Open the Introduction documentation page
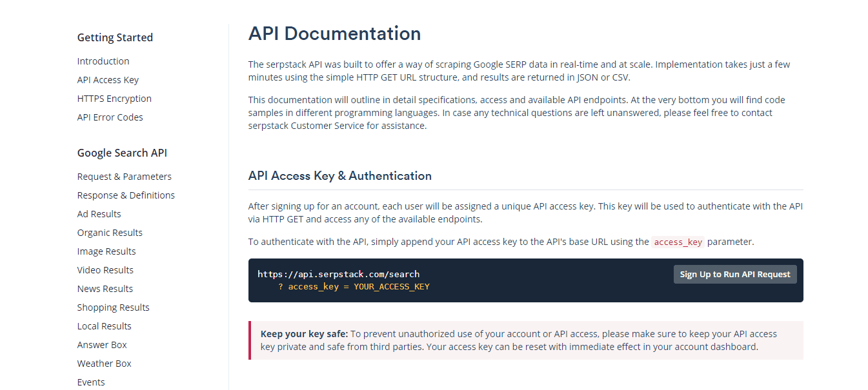Viewport: 868px width, 390px height. click(x=103, y=61)
